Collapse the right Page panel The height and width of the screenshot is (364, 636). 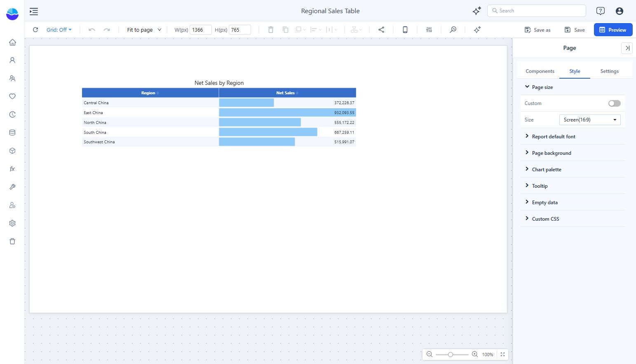coord(627,48)
